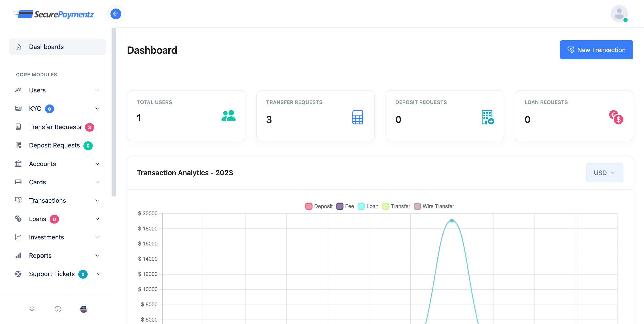
Task: Collapse sidebar with blue back arrow
Action: (116, 14)
